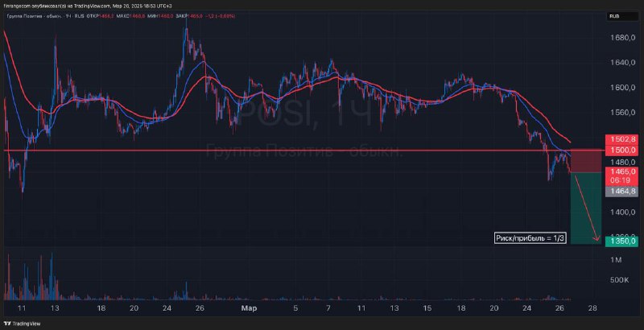
Task: Click the 1560,0 price scale value
Action: pyautogui.click(x=622, y=112)
